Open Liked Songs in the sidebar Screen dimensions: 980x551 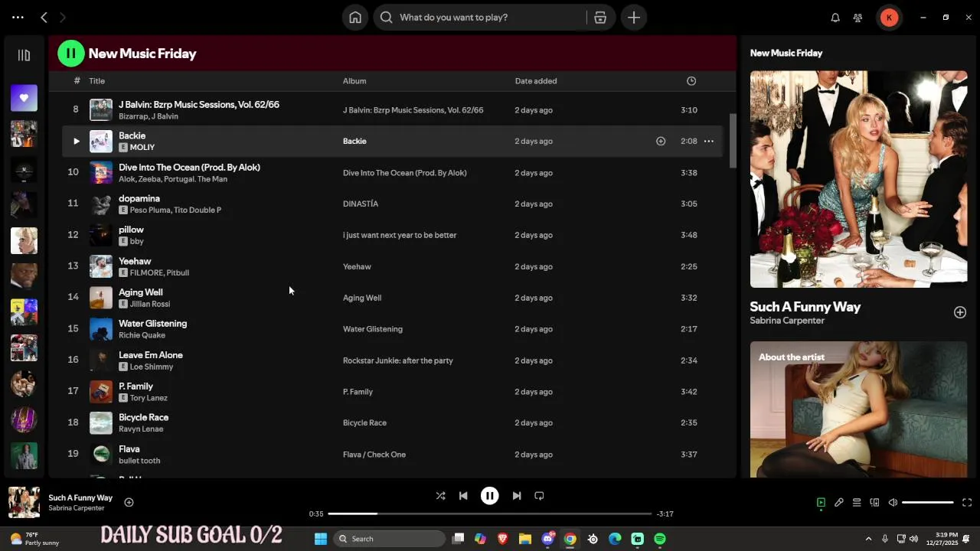(x=24, y=97)
